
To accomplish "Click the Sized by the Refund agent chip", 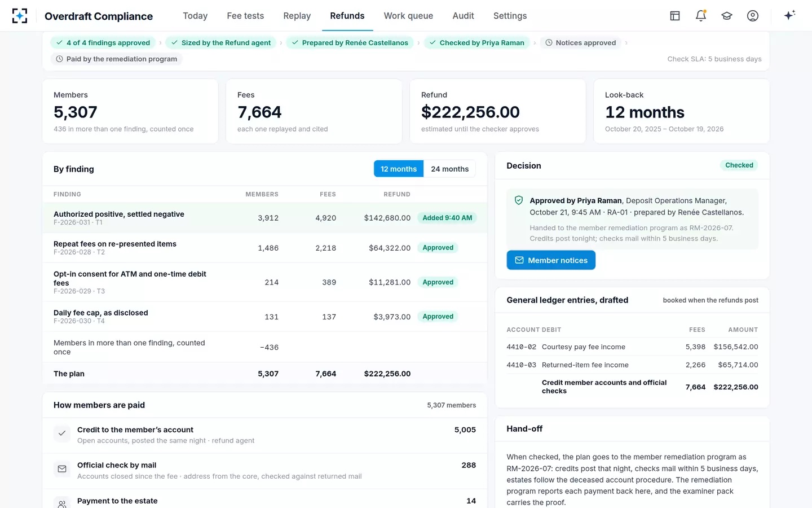I will [x=220, y=43].
